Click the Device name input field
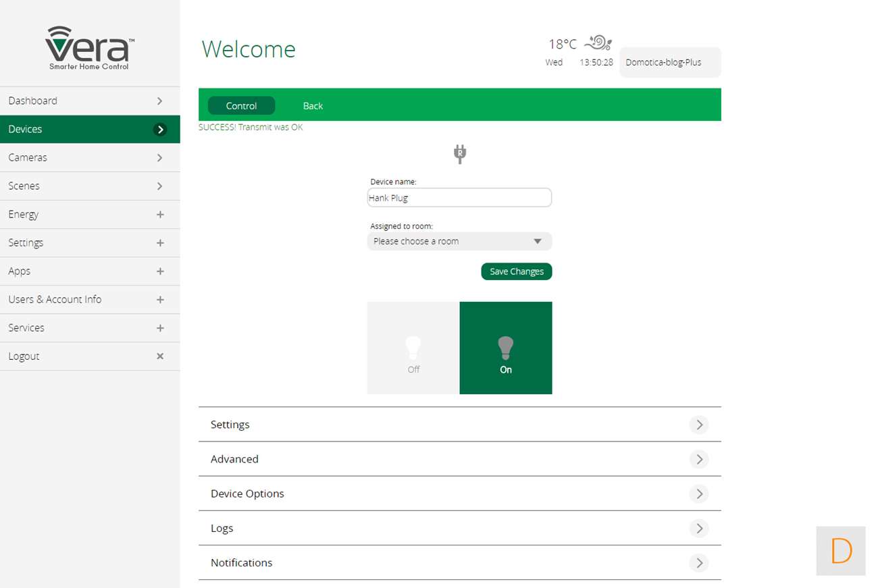Screen dimensions: 878x588 459,198
